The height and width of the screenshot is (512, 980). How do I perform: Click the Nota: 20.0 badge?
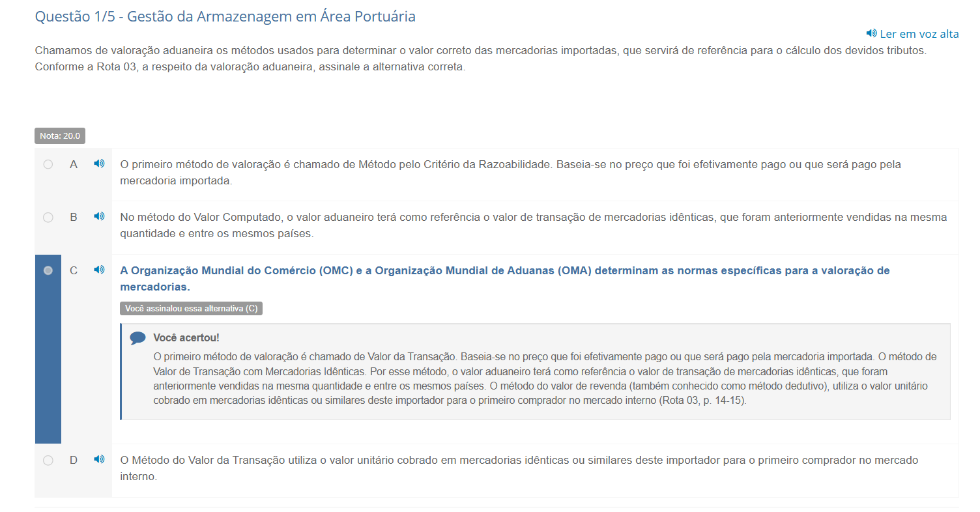60,136
